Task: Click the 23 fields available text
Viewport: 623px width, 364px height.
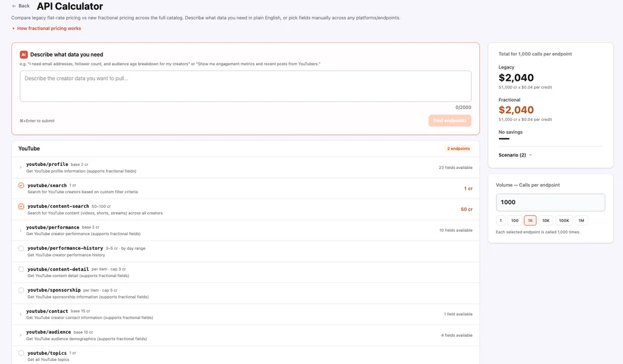Action: pos(455,168)
